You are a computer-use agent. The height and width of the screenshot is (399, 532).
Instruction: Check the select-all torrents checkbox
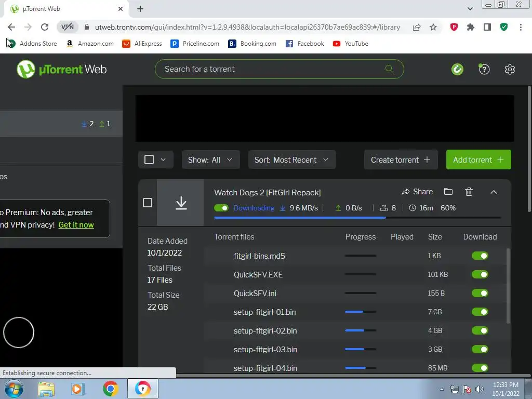[x=149, y=159]
